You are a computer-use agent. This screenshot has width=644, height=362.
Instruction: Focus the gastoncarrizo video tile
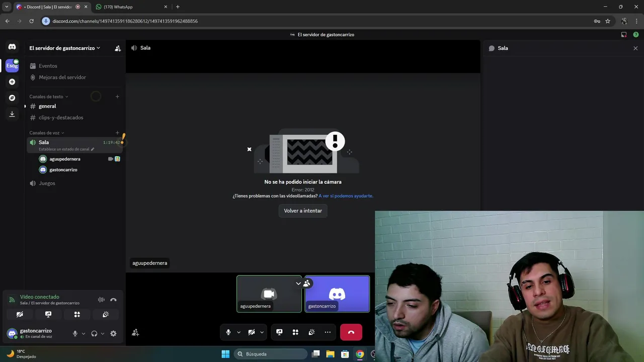coord(337,294)
